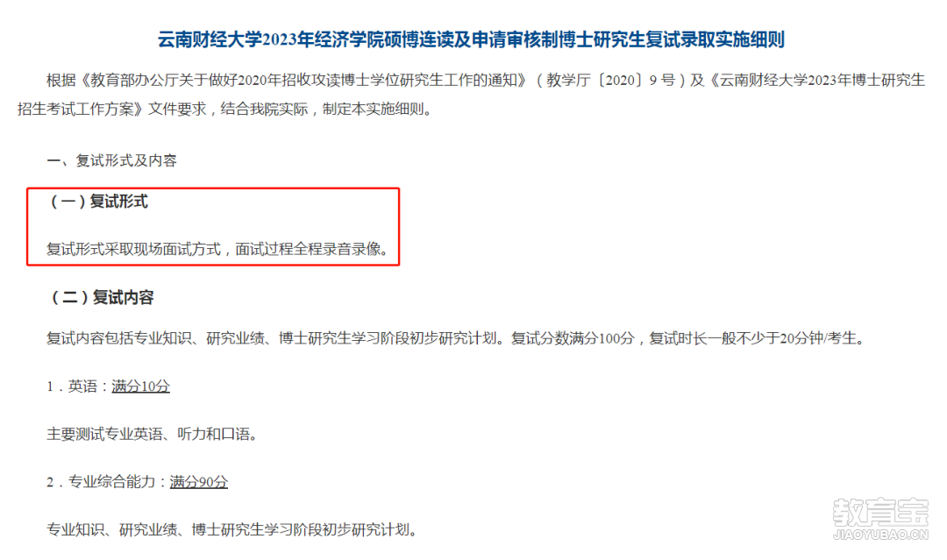Click the blue page title about 云南财经大学2023年
The height and width of the screenshot is (560, 947).
coord(471,39)
